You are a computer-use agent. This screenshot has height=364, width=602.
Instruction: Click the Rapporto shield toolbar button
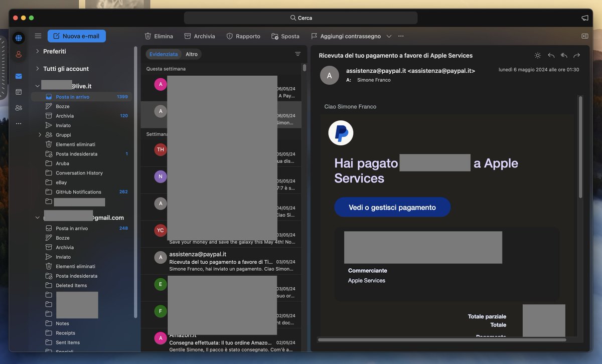(243, 36)
